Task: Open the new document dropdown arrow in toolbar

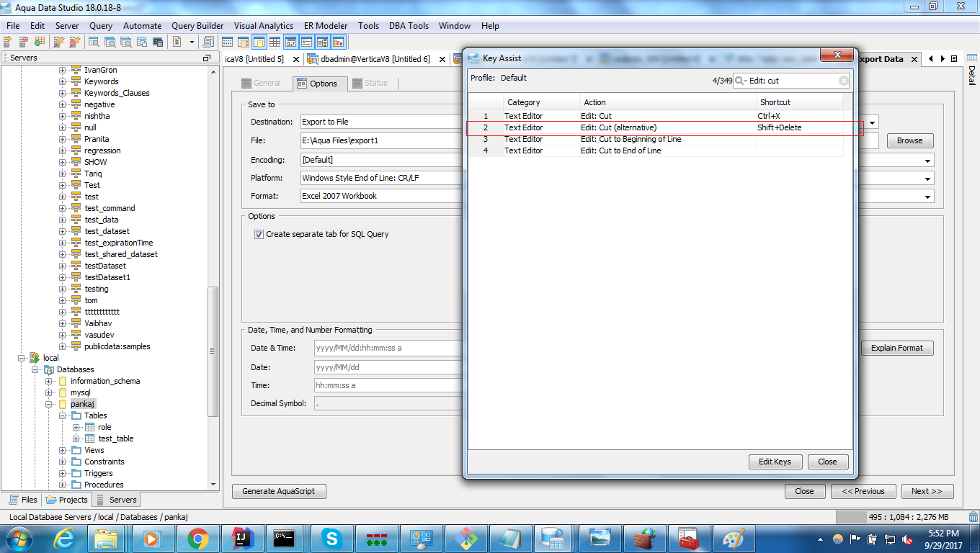Action: click(x=192, y=42)
